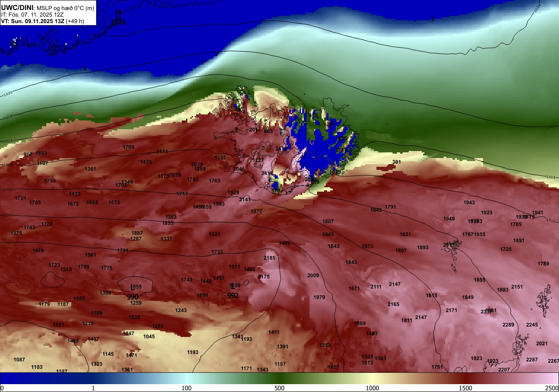
Task: Click the low pressure label L 992
Action: click(x=233, y=291)
